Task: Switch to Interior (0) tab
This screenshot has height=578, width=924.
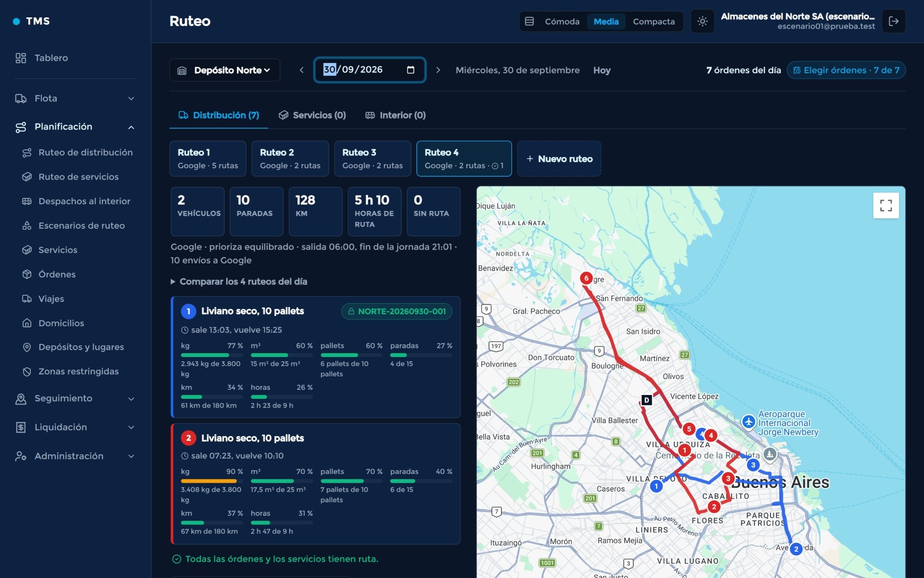Action: coord(396,115)
